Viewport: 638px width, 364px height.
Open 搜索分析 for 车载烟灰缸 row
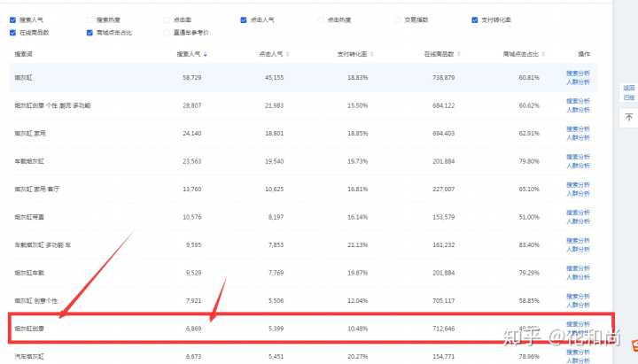pos(578,157)
